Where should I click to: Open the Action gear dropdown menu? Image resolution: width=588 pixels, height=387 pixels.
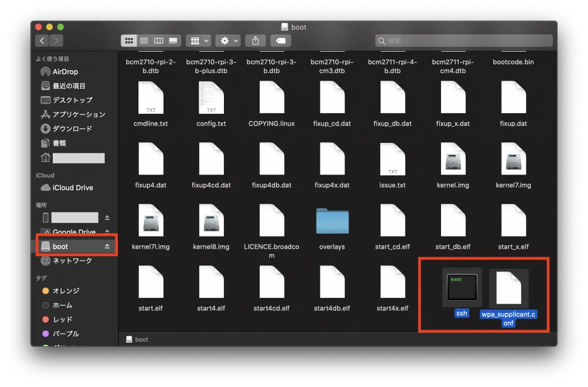coord(227,41)
